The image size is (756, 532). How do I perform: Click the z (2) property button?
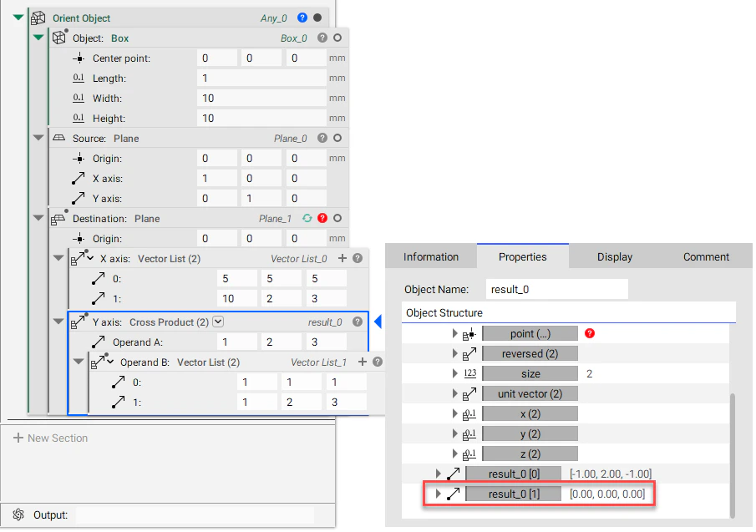coord(530,454)
